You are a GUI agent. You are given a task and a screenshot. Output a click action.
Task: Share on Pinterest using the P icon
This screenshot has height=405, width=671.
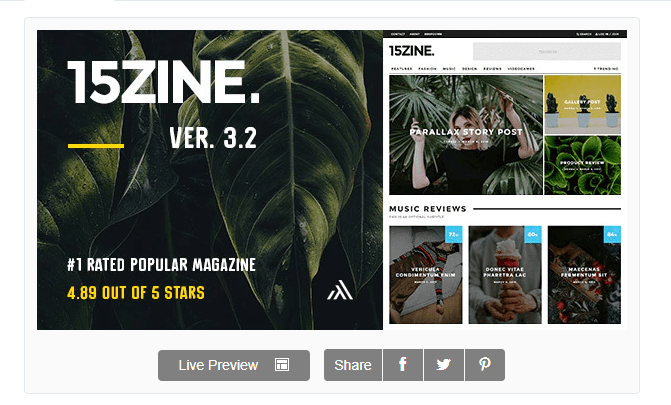point(485,365)
